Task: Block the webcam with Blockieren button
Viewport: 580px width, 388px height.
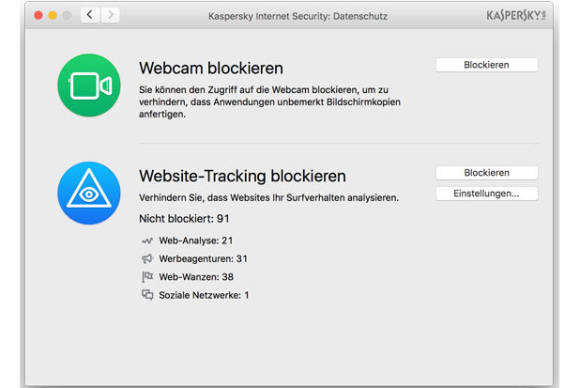Action: click(486, 65)
